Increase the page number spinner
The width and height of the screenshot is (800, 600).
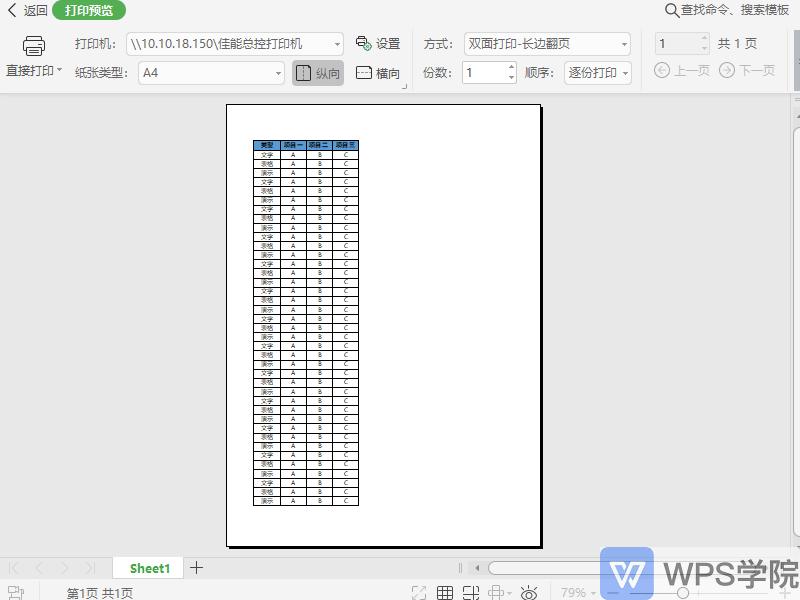click(x=704, y=38)
